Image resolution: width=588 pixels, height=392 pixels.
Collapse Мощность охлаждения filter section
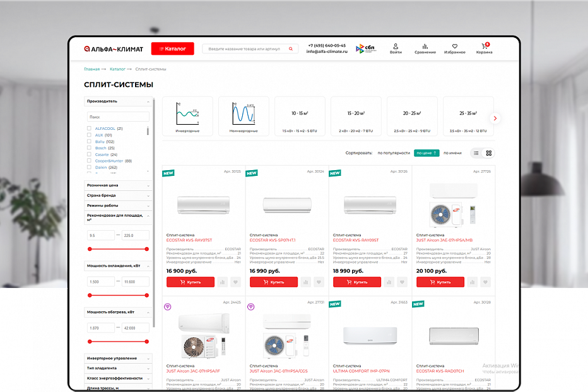(118, 266)
